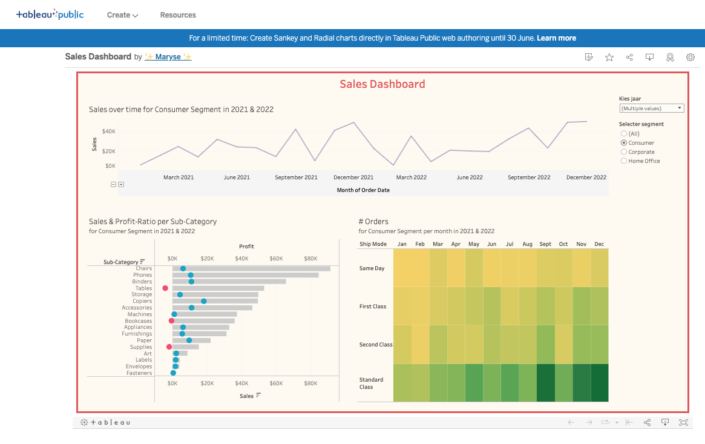Sort by the Sub-Category sort icon
705x444 pixels.
[142, 262]
